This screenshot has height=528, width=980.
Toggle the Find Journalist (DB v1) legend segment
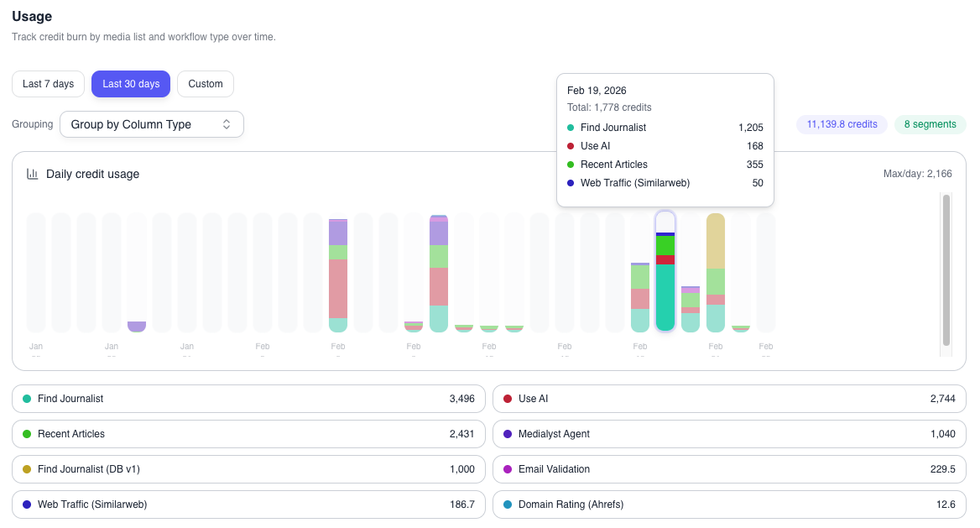click(x=248, y=469)
